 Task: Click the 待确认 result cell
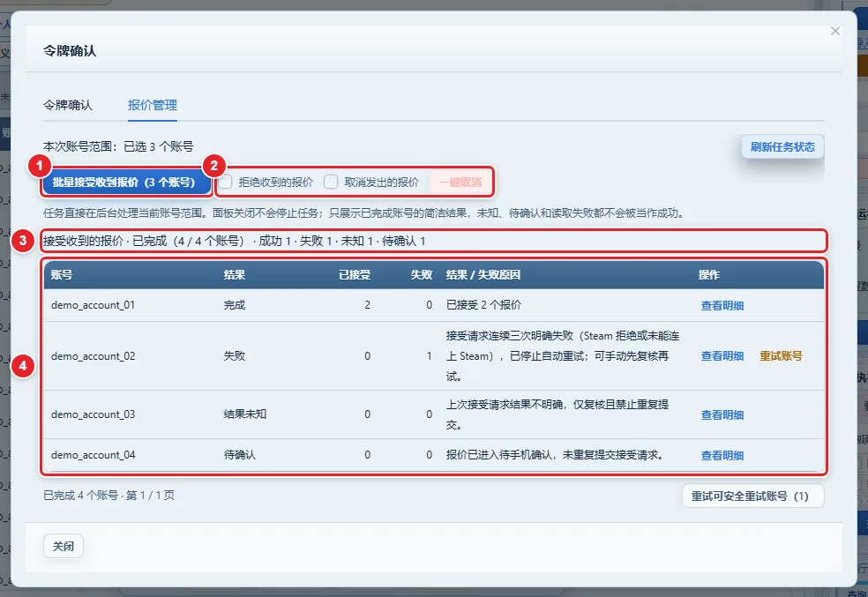[x=240, y=455]
